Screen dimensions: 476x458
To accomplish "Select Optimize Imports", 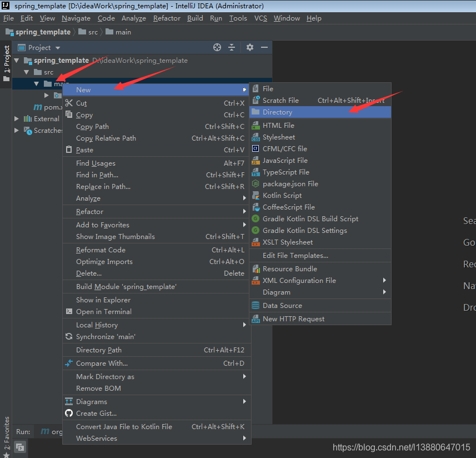I will [157, 261].
